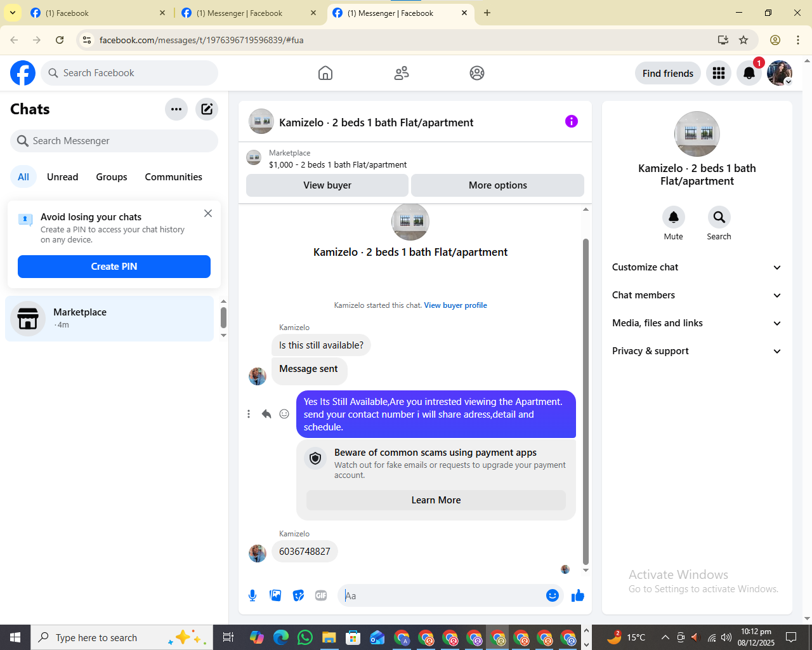812x650 pixels.
Task: Click the 'Is this still available?' message
Action: [321, 345]
